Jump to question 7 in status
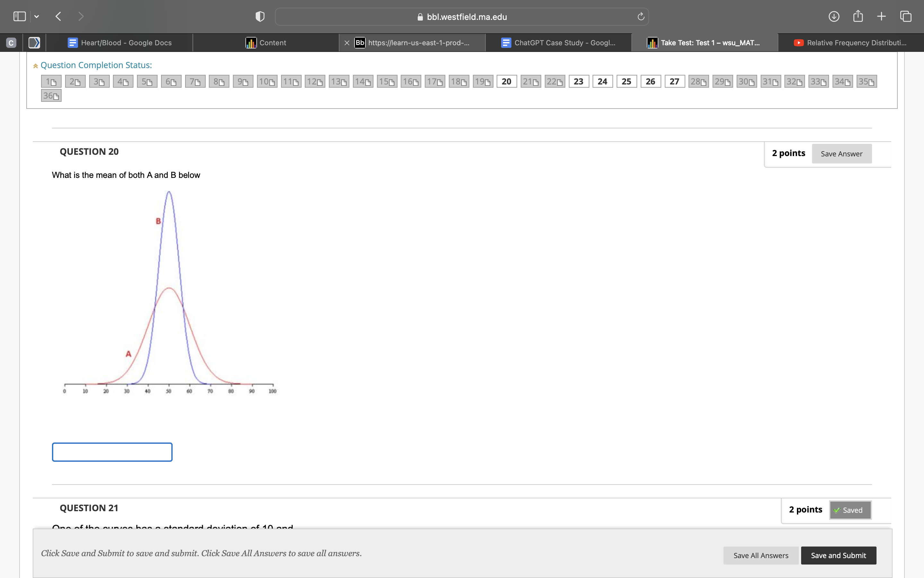The image size is (924, 578). coord(195,82)
